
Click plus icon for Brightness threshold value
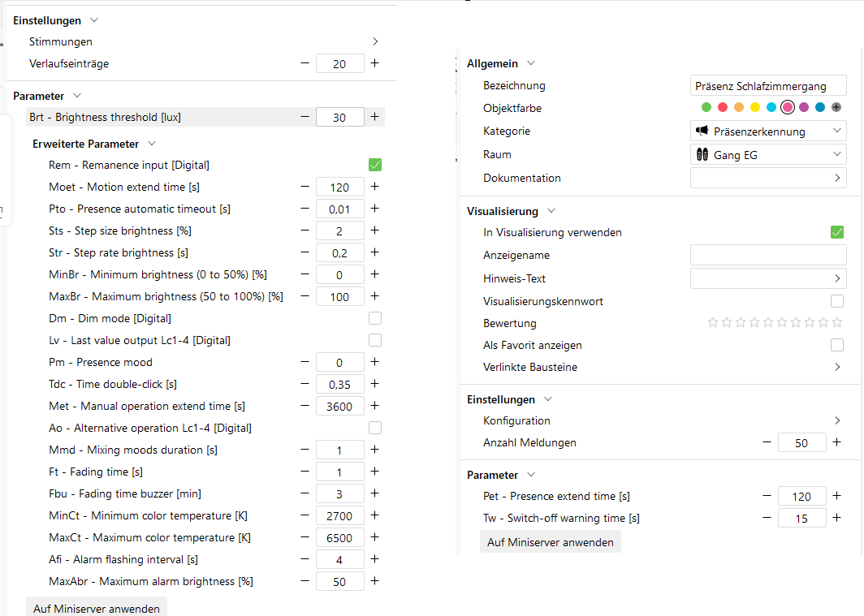click(x=374, y=117)
